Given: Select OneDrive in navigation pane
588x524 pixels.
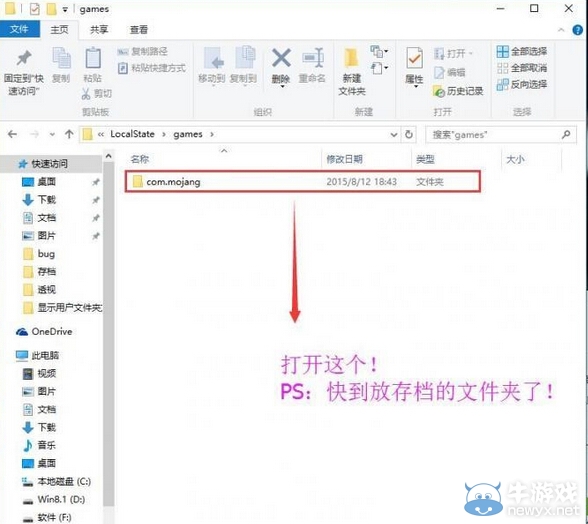Looking at the screenshot, I should point(44,332).
